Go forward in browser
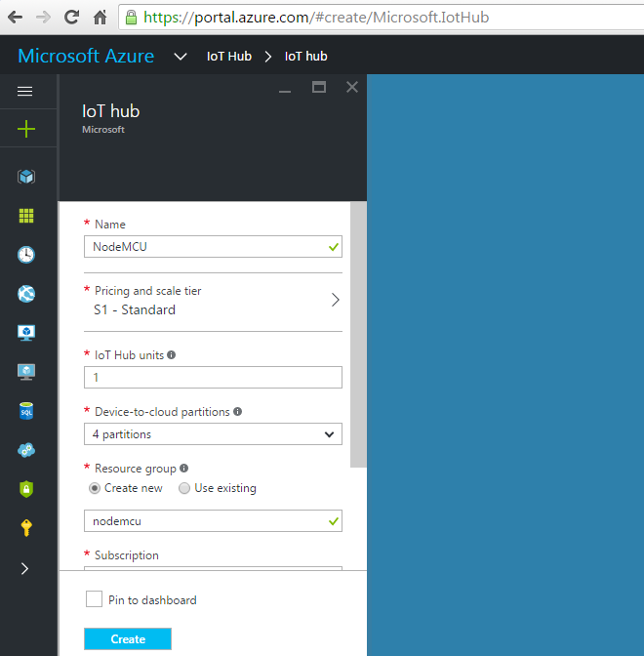The width and height of the screenshot is (644, 656). pos(43,18)
